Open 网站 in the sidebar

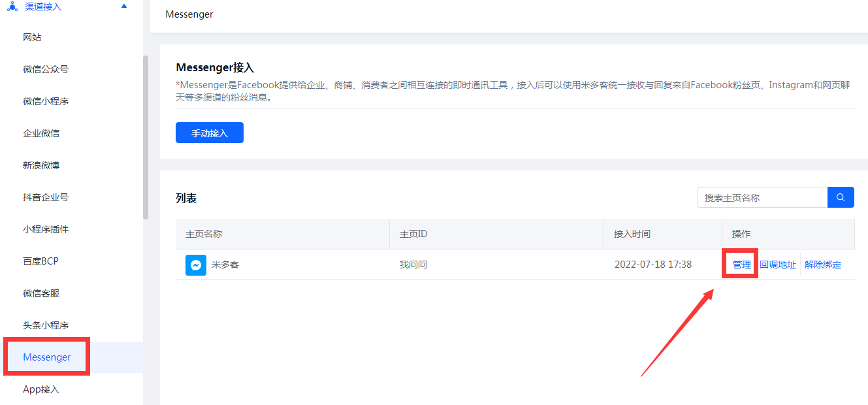coord(32,37)
